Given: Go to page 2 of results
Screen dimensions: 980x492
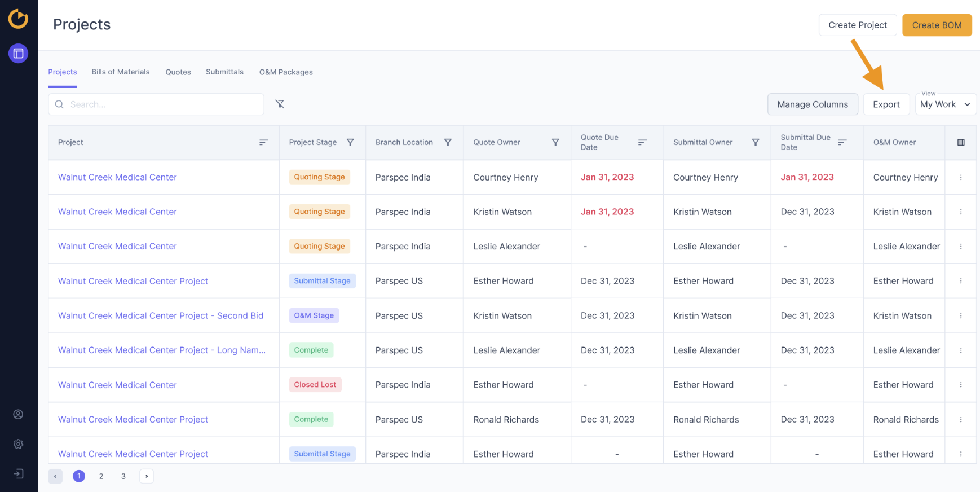Looking at the screenshot, I should pos(101,476).
